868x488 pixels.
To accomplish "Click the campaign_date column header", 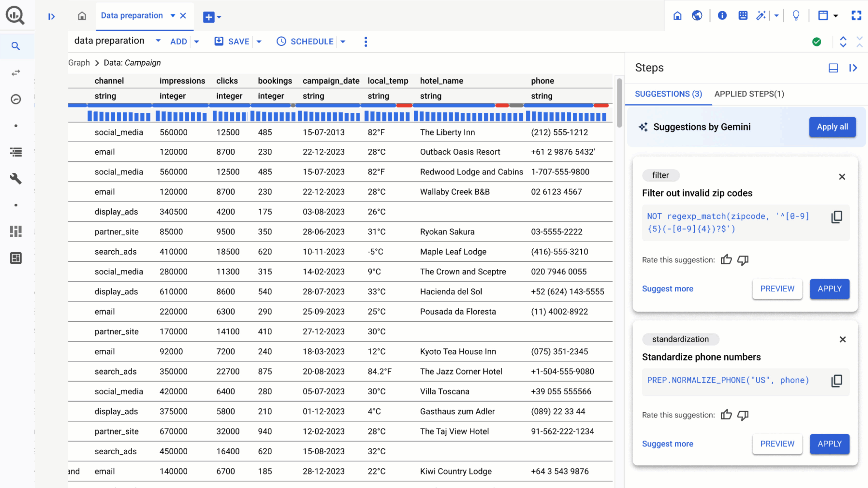I will [x=330, y=80].
